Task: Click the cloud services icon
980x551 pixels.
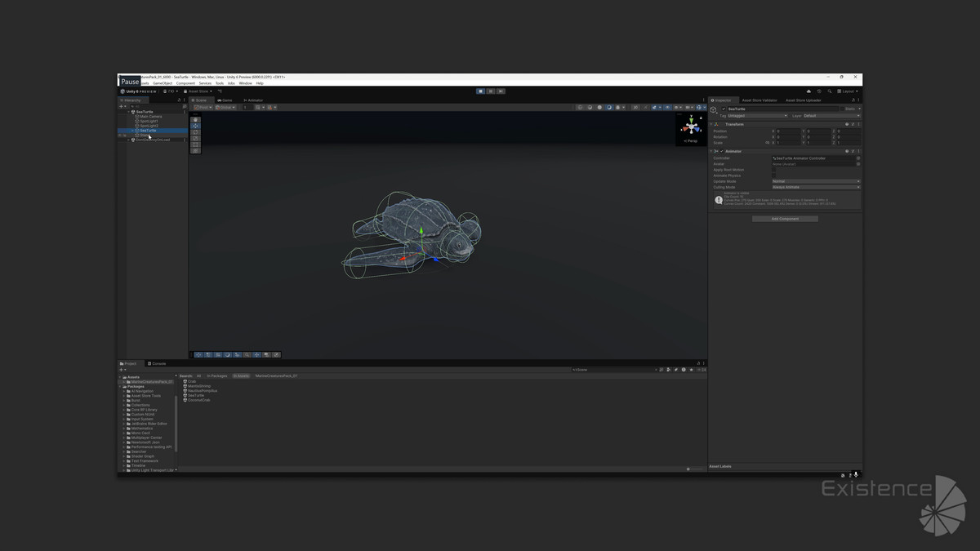Action: point(808,91)
